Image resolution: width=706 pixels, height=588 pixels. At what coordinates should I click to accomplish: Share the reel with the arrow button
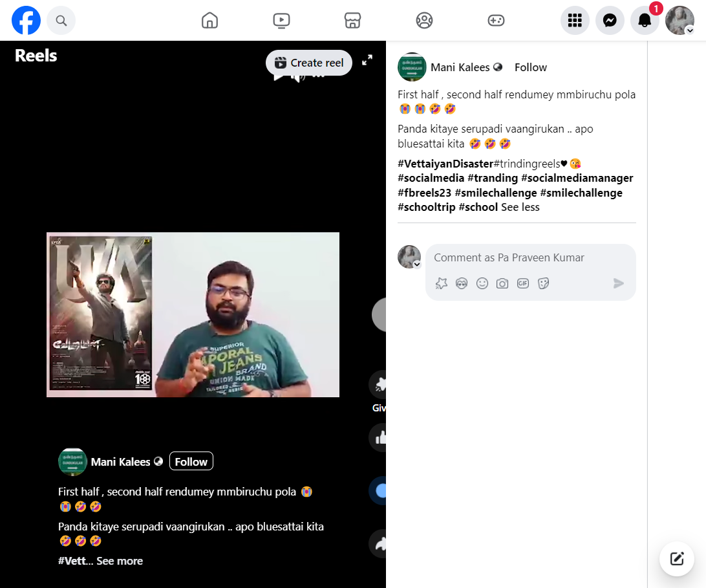379,544
